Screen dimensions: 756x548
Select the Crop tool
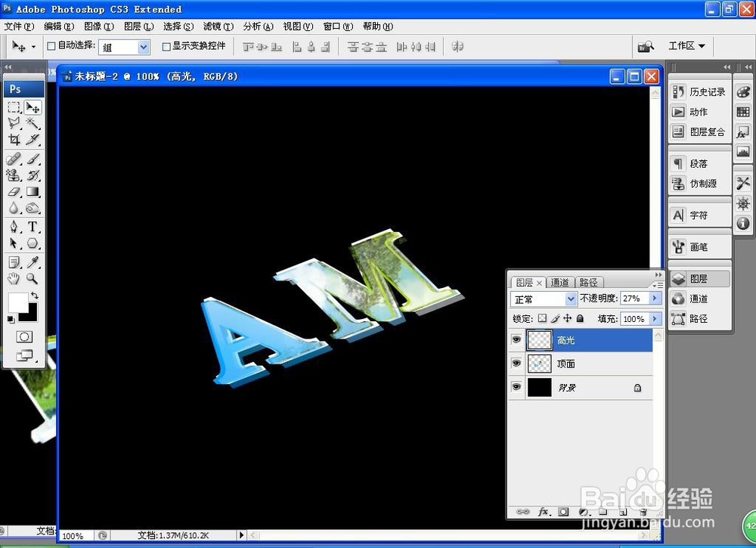(14, 138)
